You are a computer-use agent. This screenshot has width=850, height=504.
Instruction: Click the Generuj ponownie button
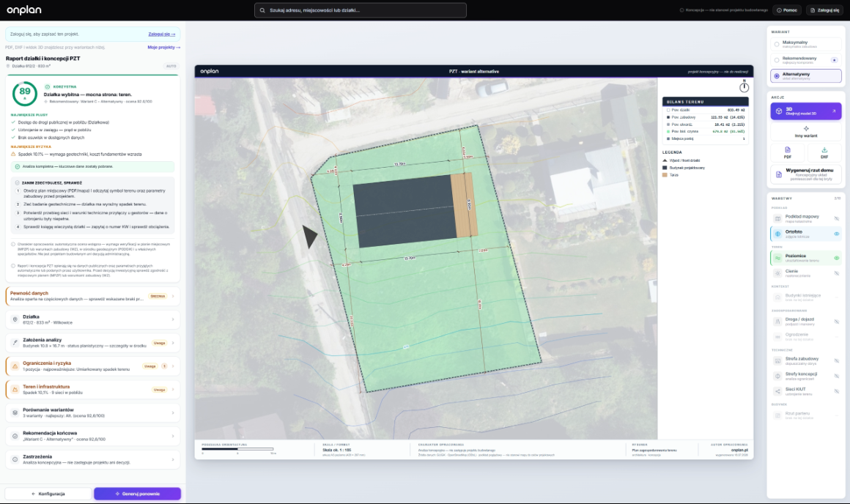click(137, 494)
